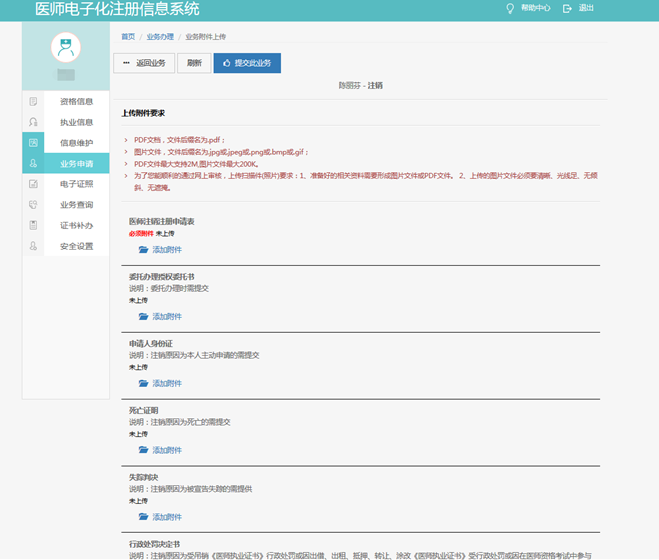
Task: Click the 执业信息 sidebar icon
Action: click(33, 122)
